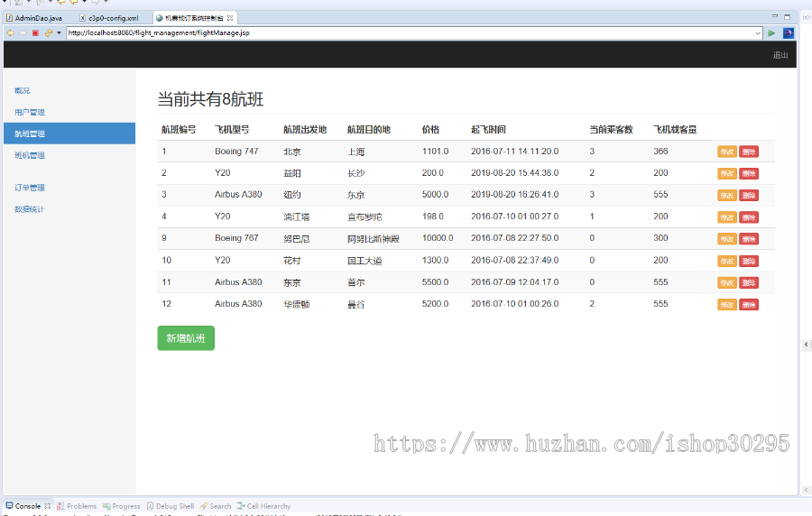Expand the collapsed right side panel arrow
The image size is (812, 516).
(x=807, y=345)
